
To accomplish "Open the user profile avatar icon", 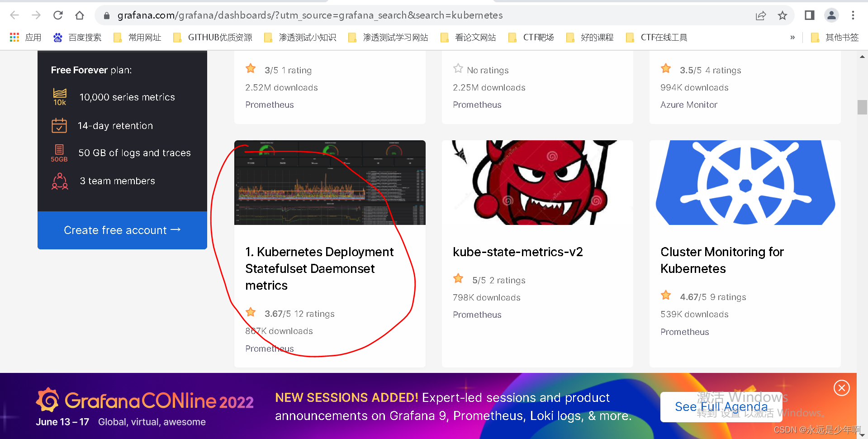I will point(831,15).
